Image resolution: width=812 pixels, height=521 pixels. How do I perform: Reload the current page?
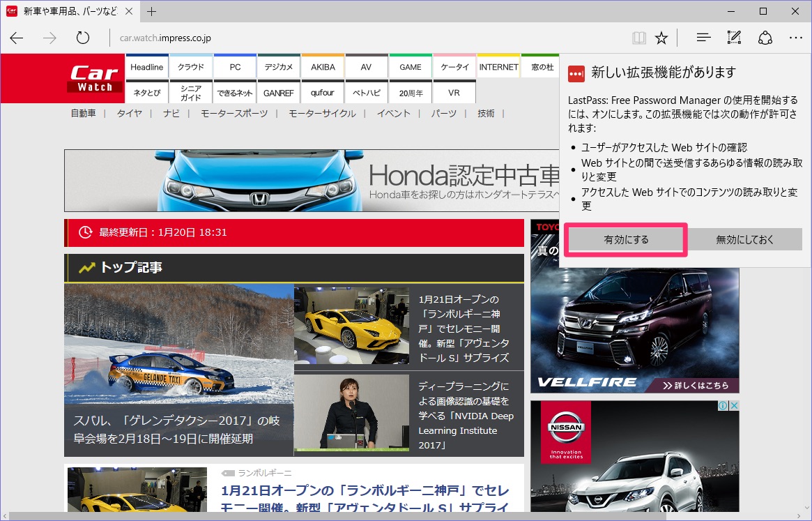point(83,38)
